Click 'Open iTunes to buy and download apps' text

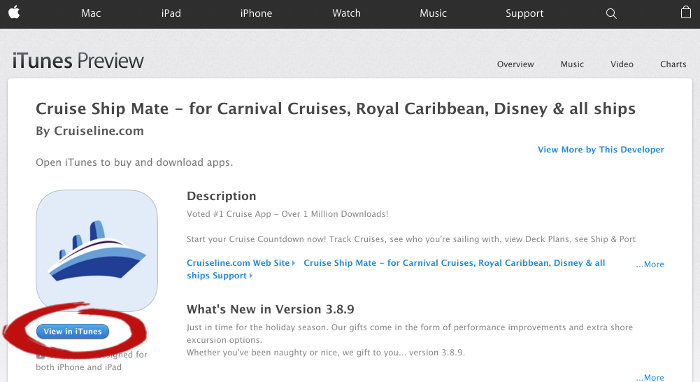tap(134, 162)
